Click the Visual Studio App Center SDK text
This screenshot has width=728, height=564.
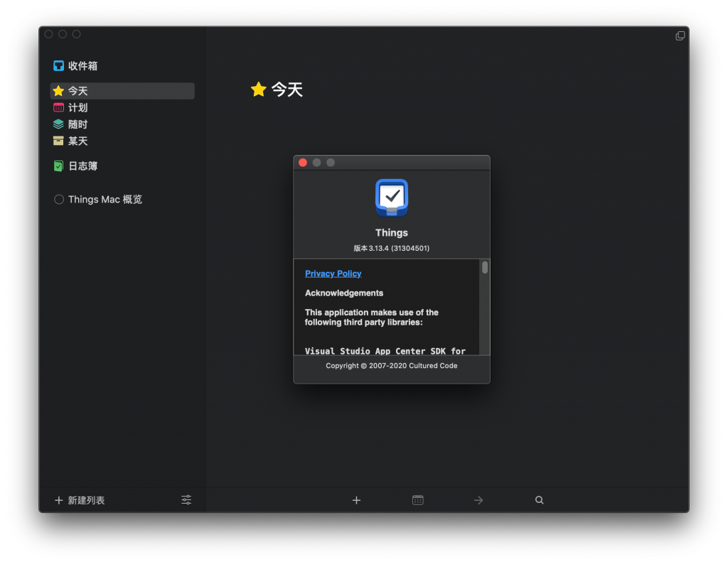tap(385, 351)
